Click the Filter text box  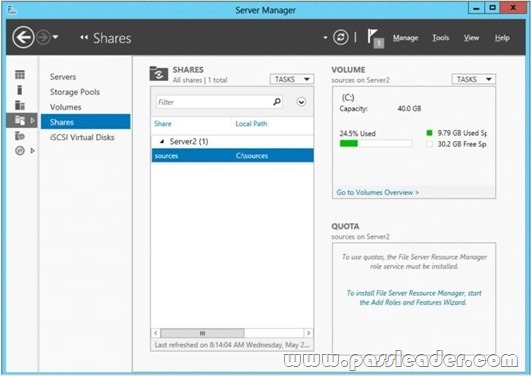pos(219,102)
